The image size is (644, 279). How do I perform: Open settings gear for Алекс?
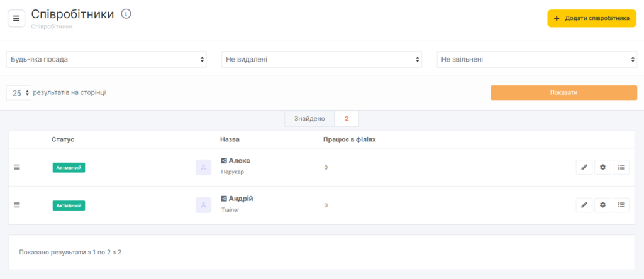[602, 167]
